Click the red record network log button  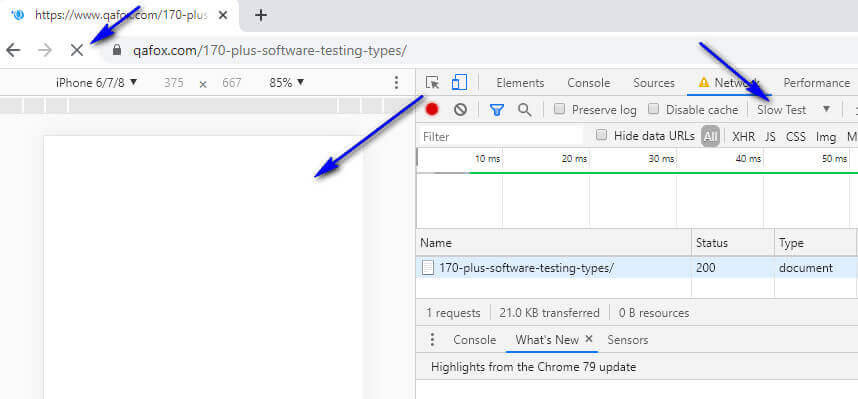pos(432,109)
